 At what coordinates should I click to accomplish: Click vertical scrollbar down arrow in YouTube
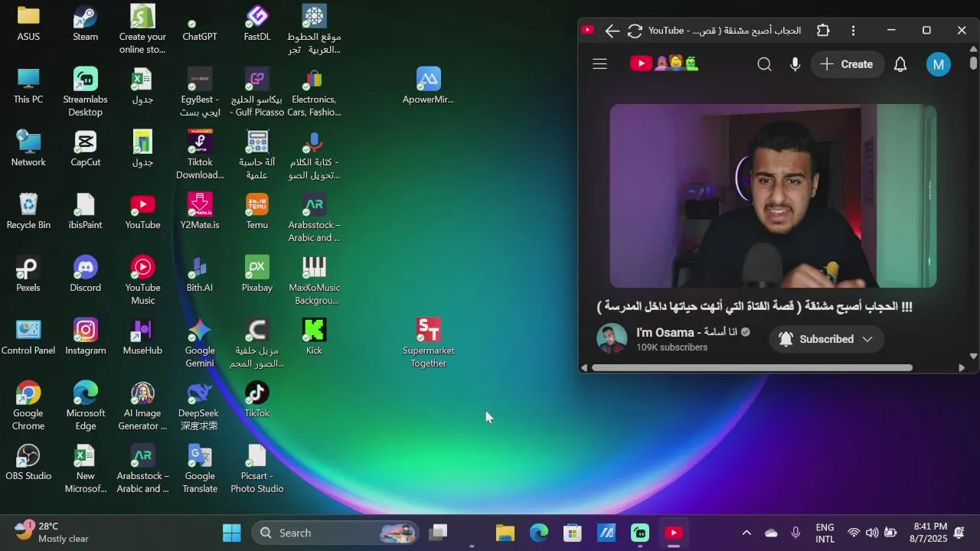[973, 356]
